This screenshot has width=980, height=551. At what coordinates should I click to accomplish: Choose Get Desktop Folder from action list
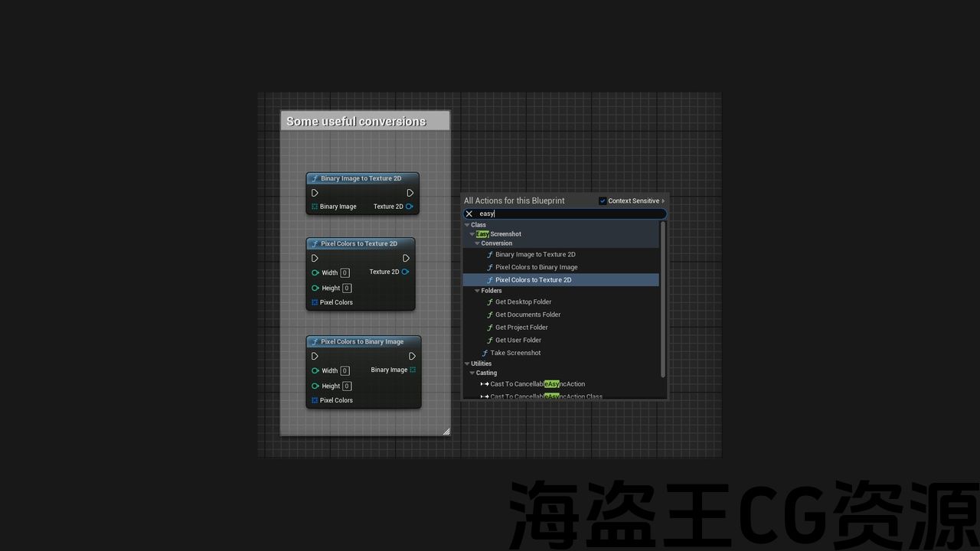click(523, 302)
